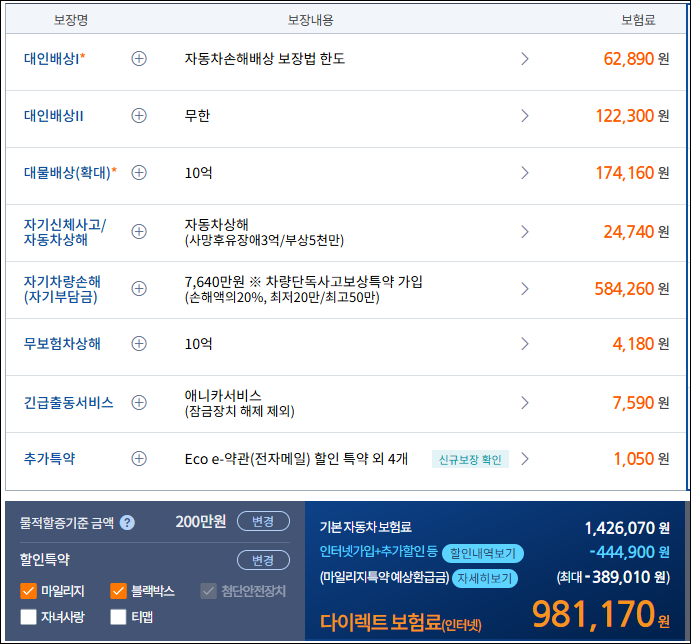Click 변경 button for 할인특약
This screenshot has height=644, width=691.
[263, 561]
